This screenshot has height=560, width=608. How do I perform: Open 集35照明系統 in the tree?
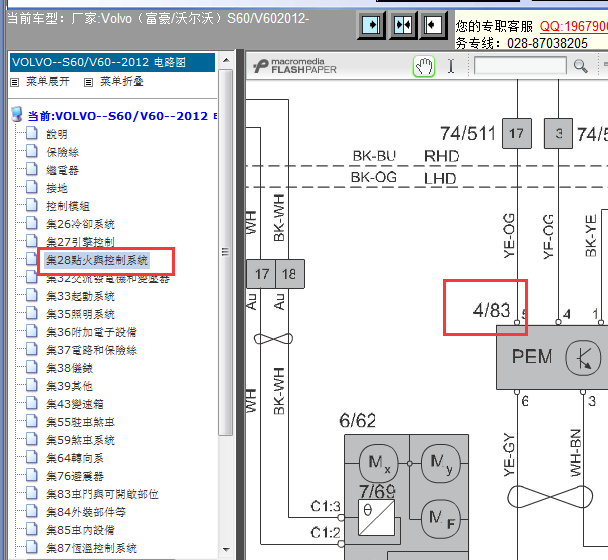pos(80,314)
